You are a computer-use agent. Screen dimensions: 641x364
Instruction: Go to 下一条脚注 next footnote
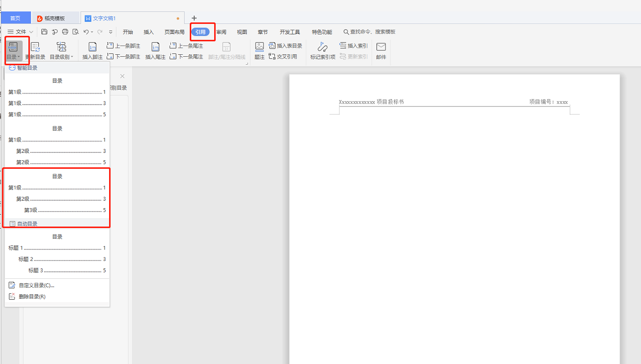coord(124,57)
